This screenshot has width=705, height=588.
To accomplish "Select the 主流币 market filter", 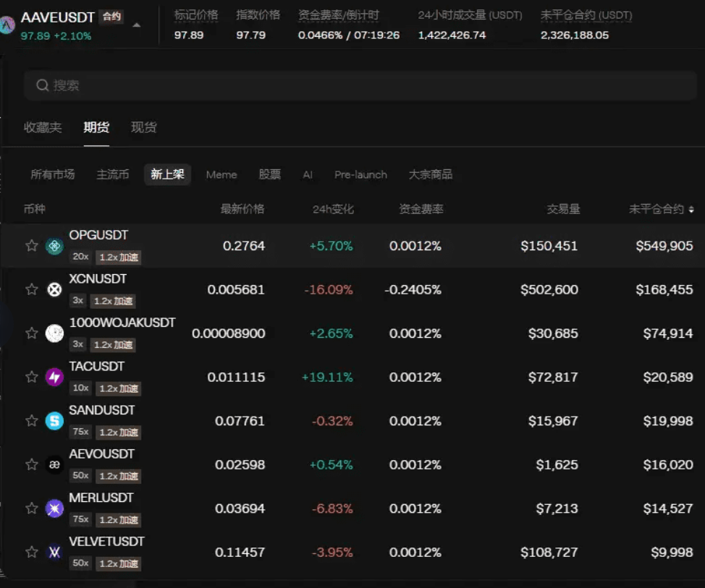I will point(112,174).
